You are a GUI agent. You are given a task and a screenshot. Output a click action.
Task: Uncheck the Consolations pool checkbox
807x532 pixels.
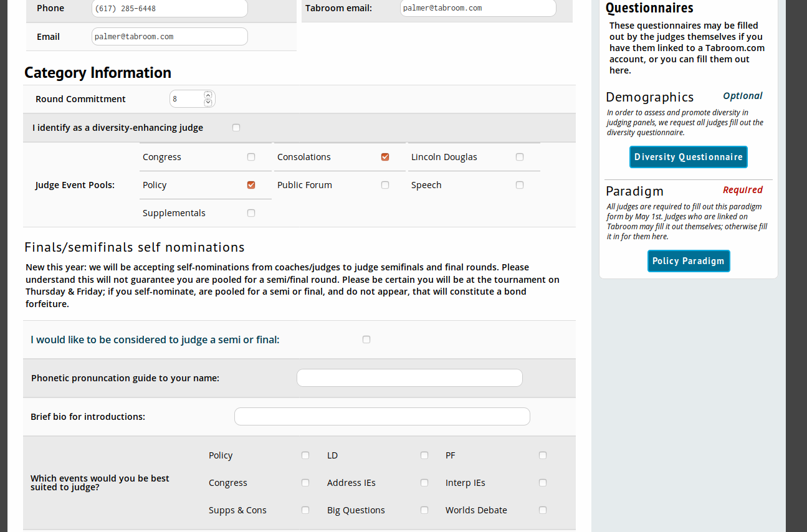pos(385,157)
